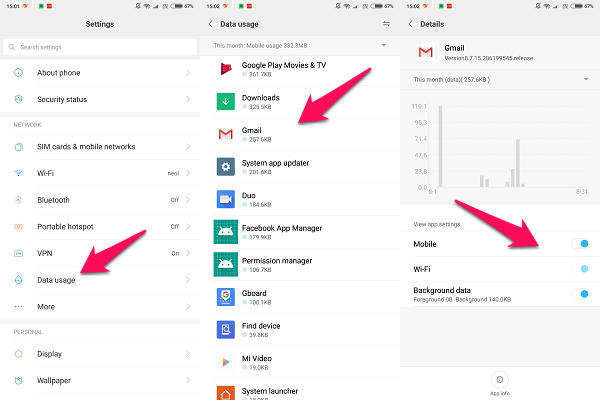Select Gboard 100.1KB entry
The height and width of the screenshot is (400, 600).
[300, 297]
